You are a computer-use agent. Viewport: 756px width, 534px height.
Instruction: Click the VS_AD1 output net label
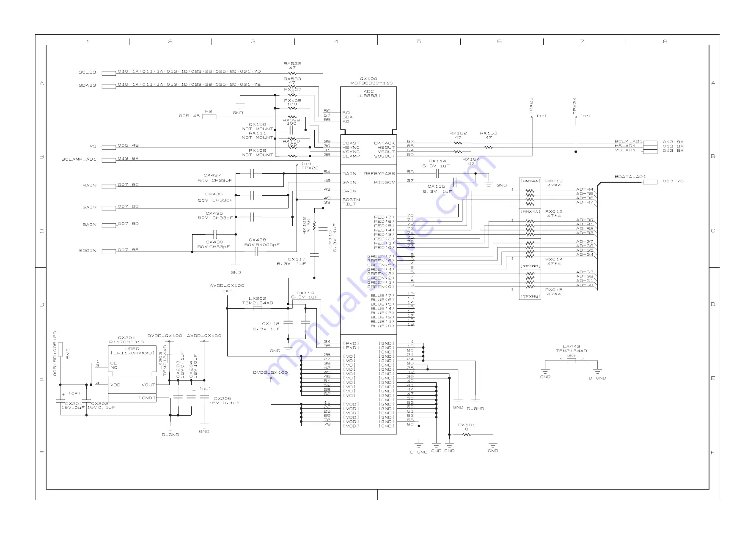625,150
